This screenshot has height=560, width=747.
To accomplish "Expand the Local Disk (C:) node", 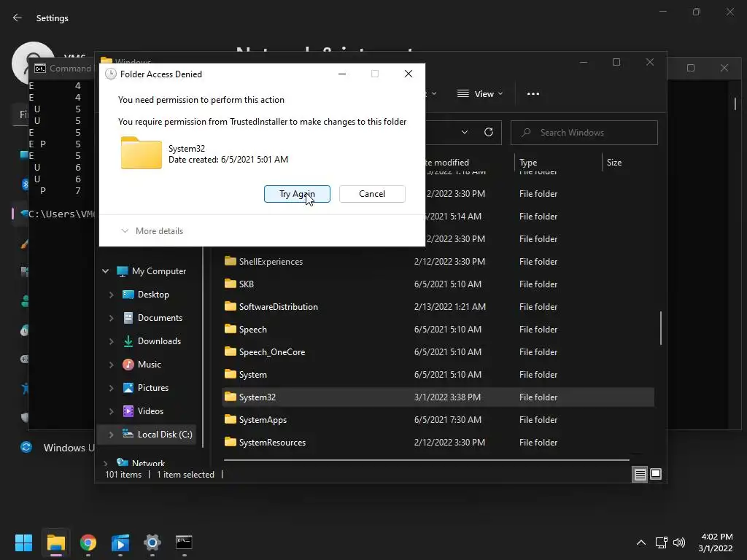I will 111,435.
